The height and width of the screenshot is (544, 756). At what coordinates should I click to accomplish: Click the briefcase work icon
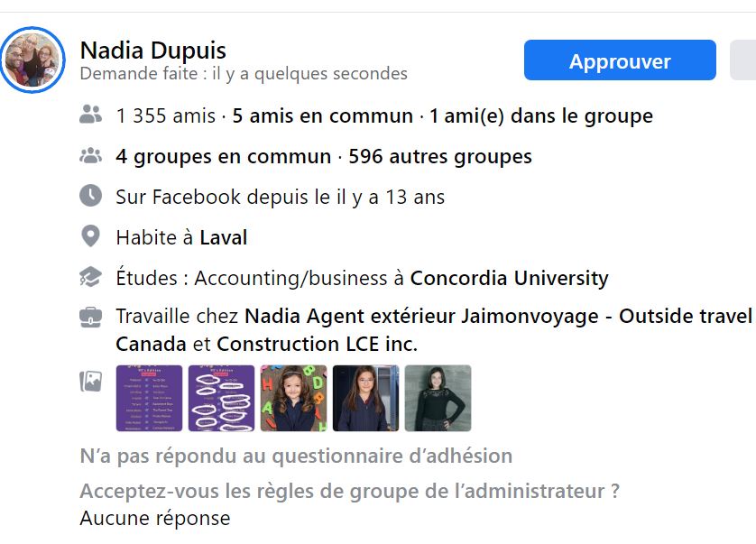(90, 318)
